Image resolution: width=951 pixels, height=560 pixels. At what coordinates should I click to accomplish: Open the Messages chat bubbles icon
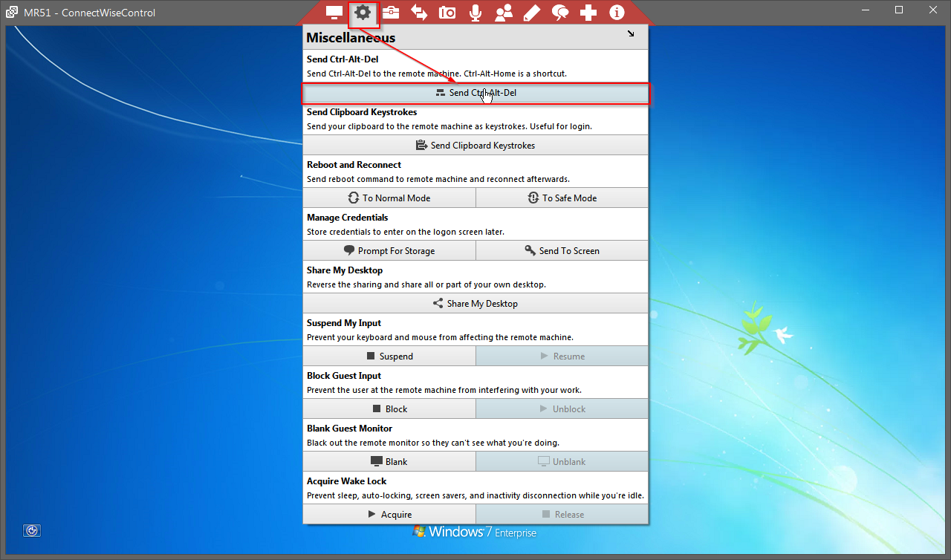tap(560, 13)
